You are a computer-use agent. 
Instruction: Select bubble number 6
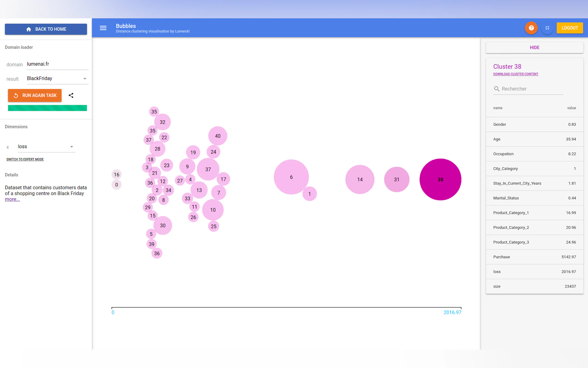[291, 177]
